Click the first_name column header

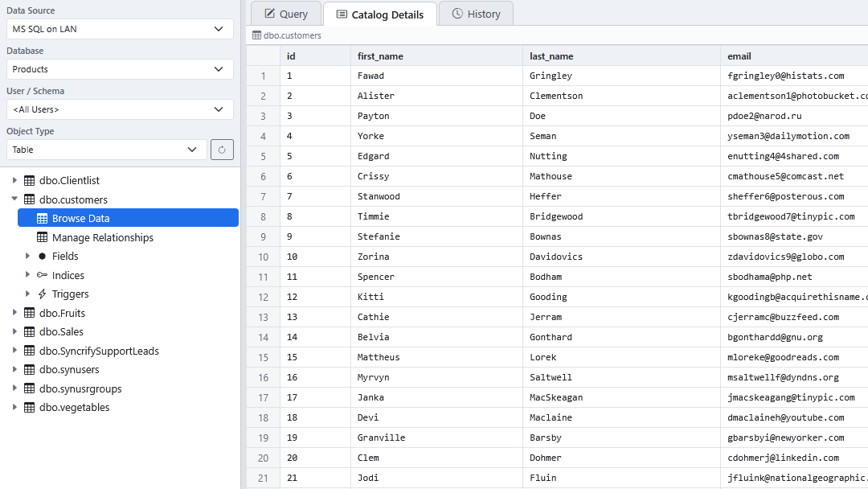[x=436, y=56]
